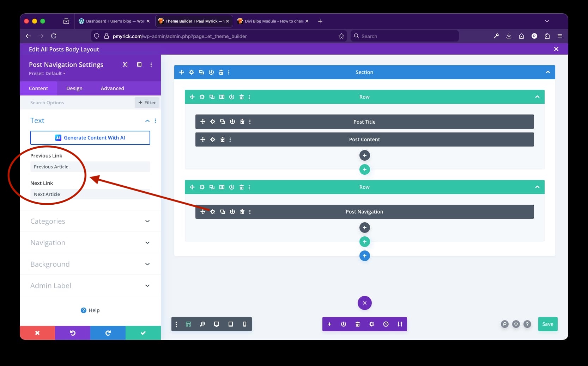Switch to wireframe view icon

point(188,324)
